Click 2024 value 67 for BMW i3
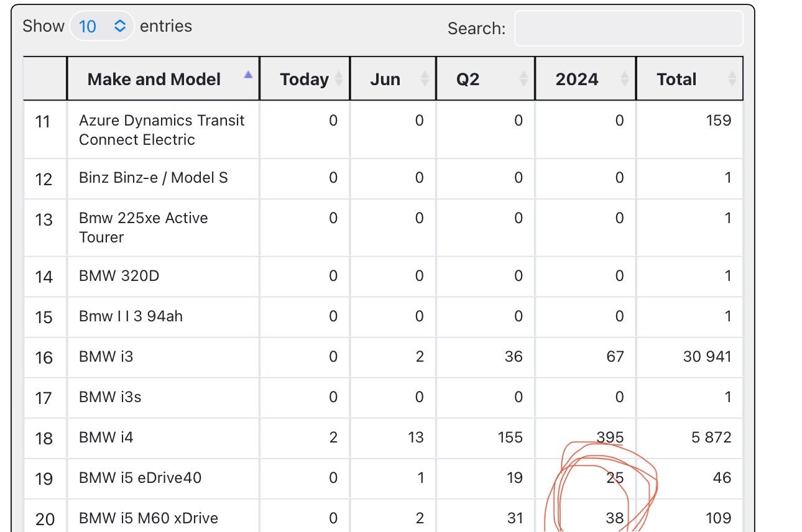Viewport: 802px width, 532px height. click(615, 356)
